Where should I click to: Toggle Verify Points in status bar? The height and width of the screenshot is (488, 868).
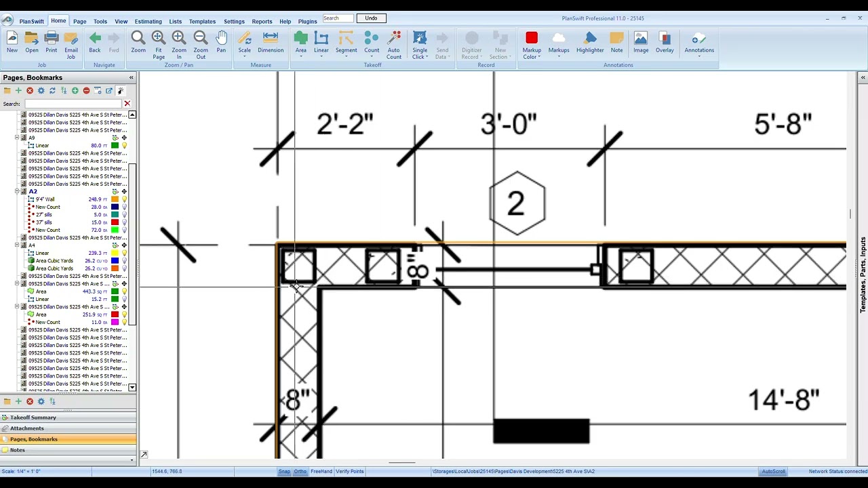350,472
